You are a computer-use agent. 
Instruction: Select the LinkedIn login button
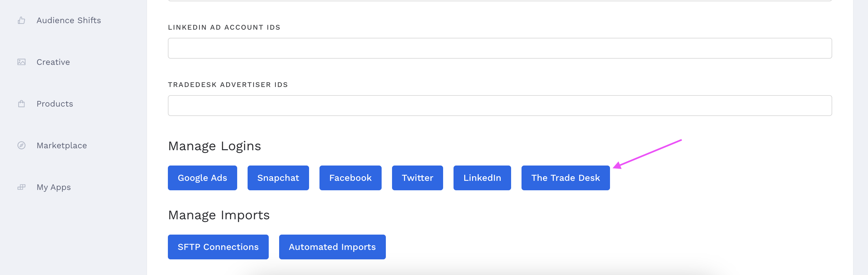tap(482, 178)
